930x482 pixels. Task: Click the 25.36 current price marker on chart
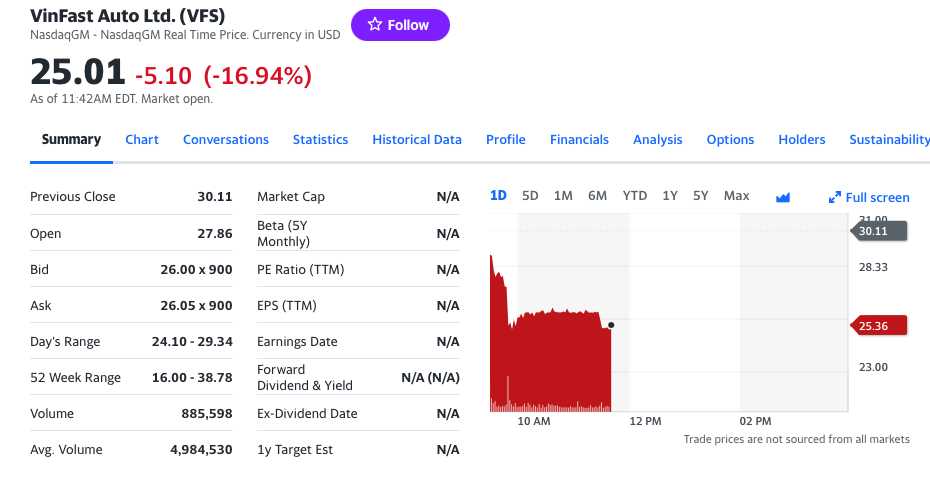(x=878, y=325)
